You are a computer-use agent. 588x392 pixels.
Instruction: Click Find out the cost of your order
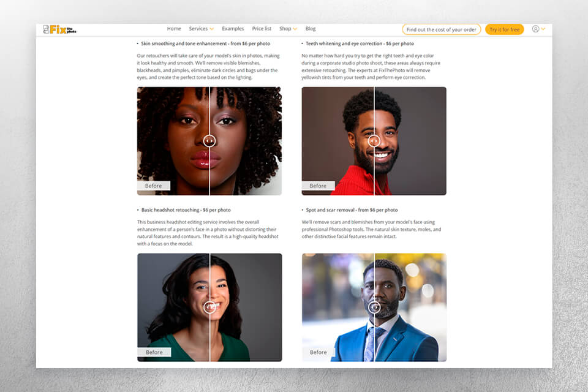pyautogui.click(x=442, y=29)
